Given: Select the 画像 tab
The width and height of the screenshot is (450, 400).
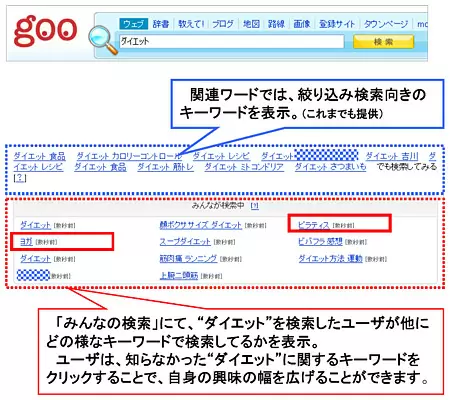Looking at the screenshot, I should point(302,24).
